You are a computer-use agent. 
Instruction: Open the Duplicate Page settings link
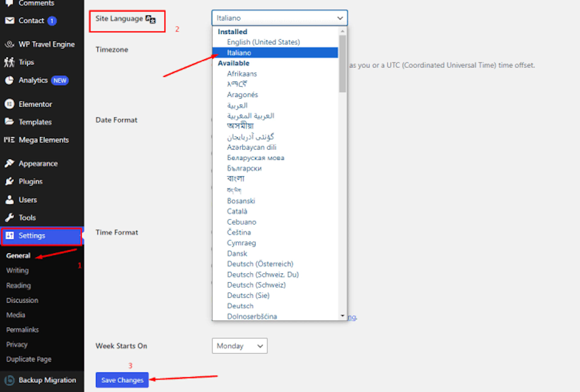[x=29, y=359]
